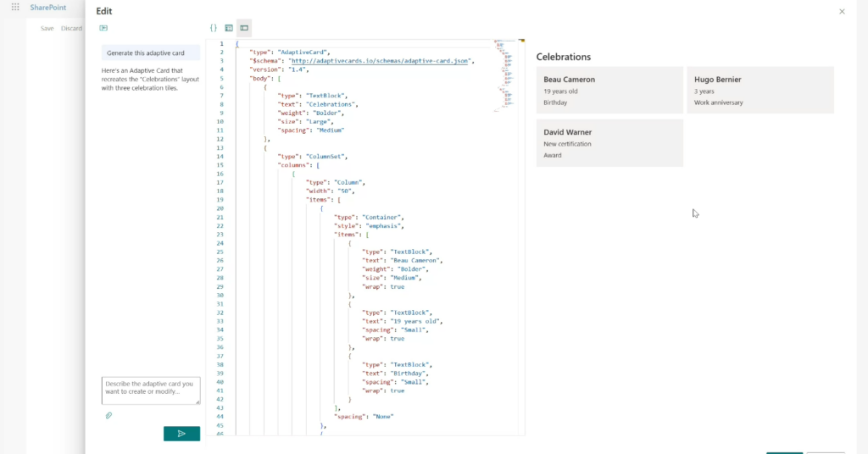Image resolution: width=868 pixels, height=454 pixels.
Task: Switch to the curly braces code view
Action: point(214,28)
